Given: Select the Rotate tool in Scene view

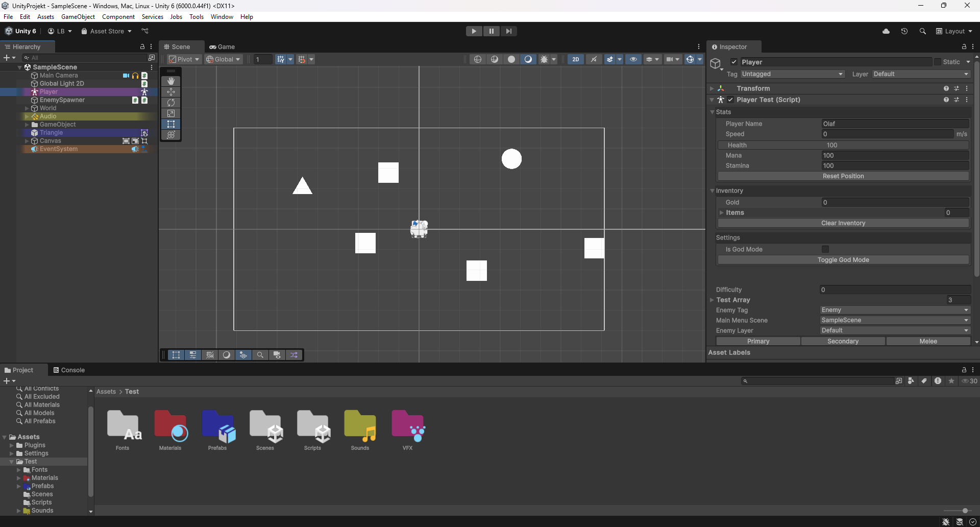Looking at the screenshot, I should click(171, 103).
